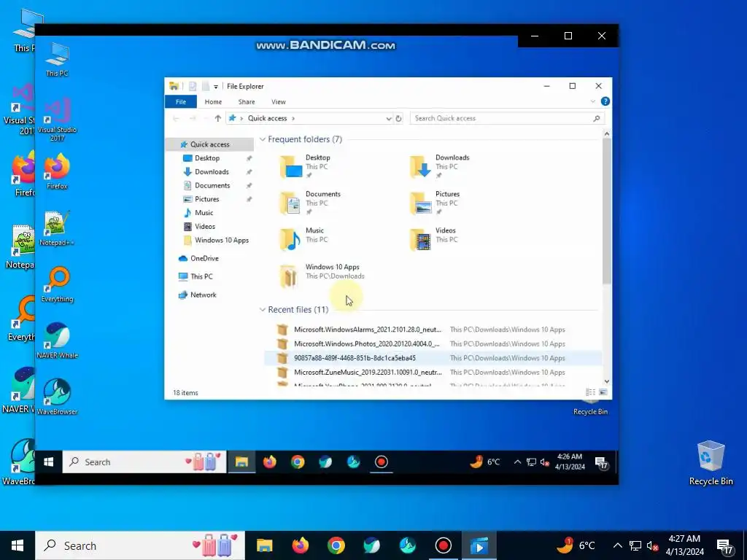Open Firefox icon on inner desktop
747x560 pixels.
[x=57, y=171]
